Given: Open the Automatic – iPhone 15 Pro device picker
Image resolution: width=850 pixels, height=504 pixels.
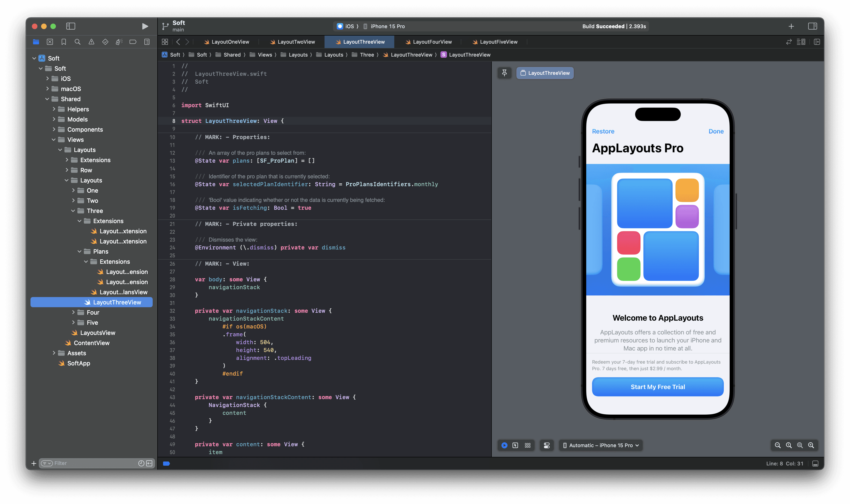Looking at the screenshot, I should pyautogui.click(x=600, y=445).
